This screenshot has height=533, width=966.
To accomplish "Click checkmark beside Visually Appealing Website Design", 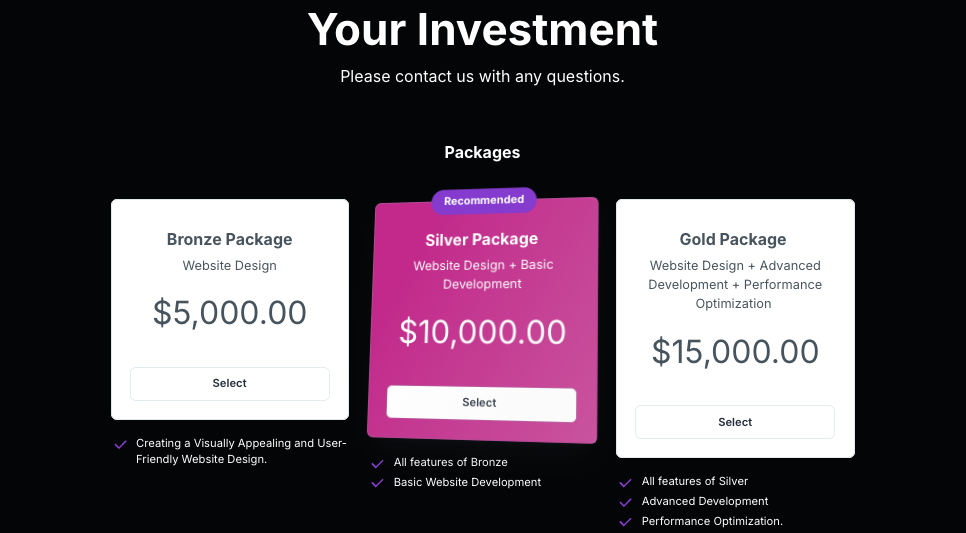I will coord(121,444).
